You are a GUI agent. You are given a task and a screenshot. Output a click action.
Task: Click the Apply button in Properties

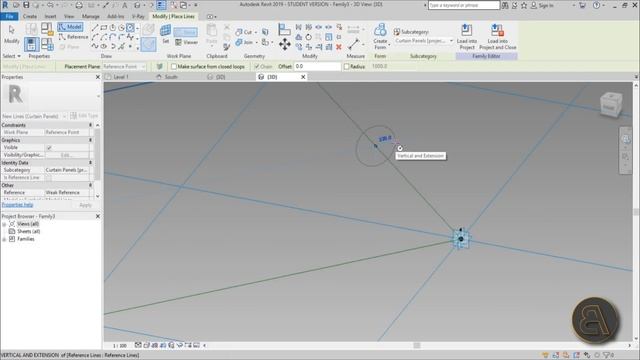click(85, 205)
